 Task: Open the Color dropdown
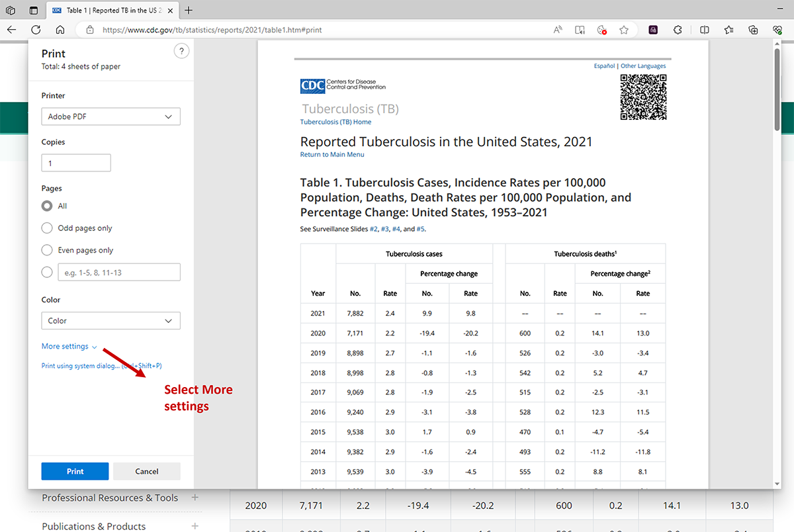pyautogui.click(x=110, y=320)
